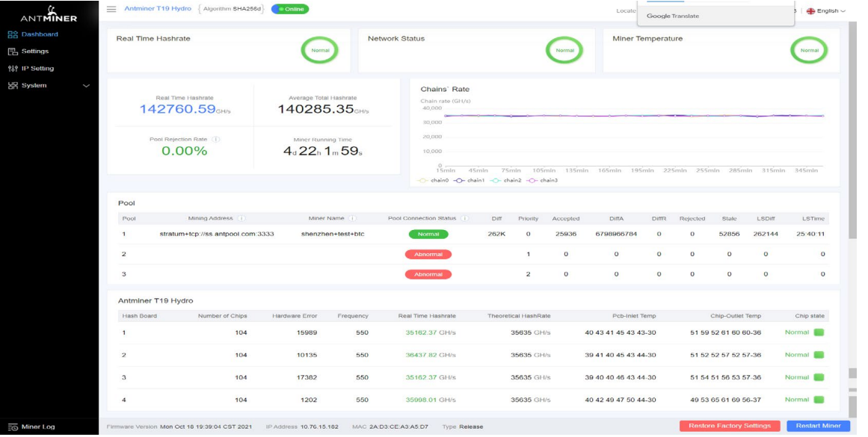This screenshot has height=437, width=868.
Task: Click the Hardware Error column header
Action: click(x=295, y=317)
